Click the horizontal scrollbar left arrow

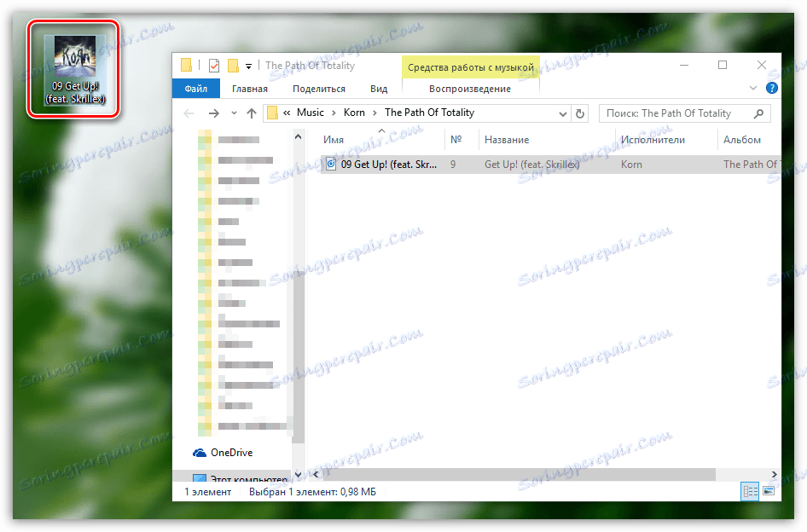tap(315, 474)
